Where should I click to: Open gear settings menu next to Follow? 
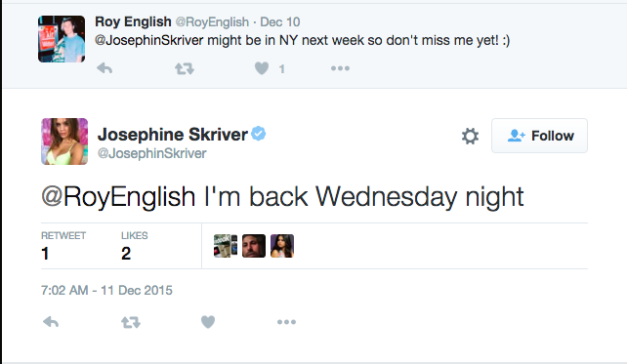click(470, 136)
